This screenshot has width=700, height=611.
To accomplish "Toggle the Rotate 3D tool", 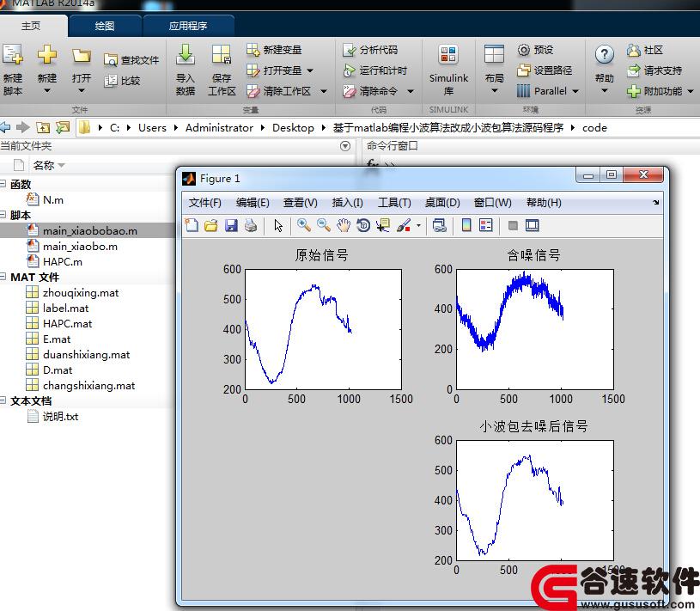I will click(363, 225).
